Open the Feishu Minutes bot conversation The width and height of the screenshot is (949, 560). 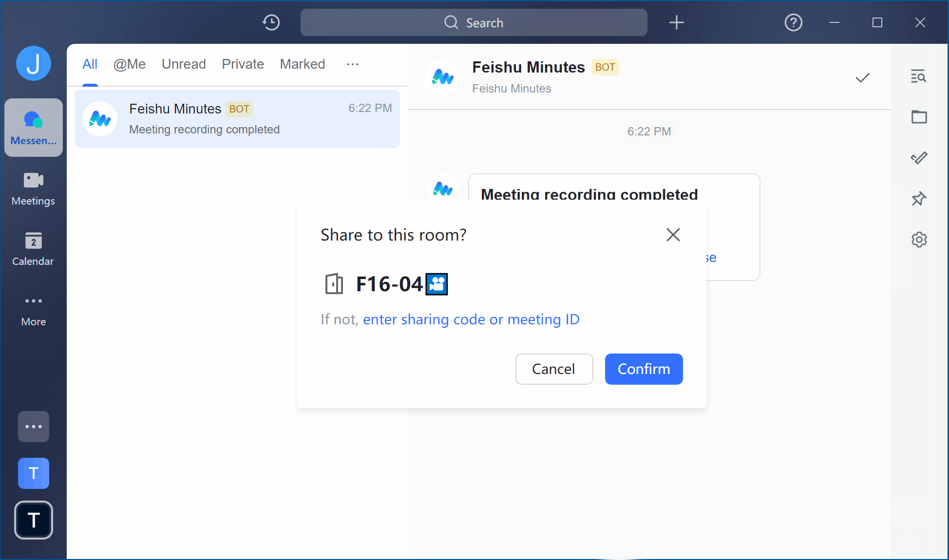(x=237, y=119)
